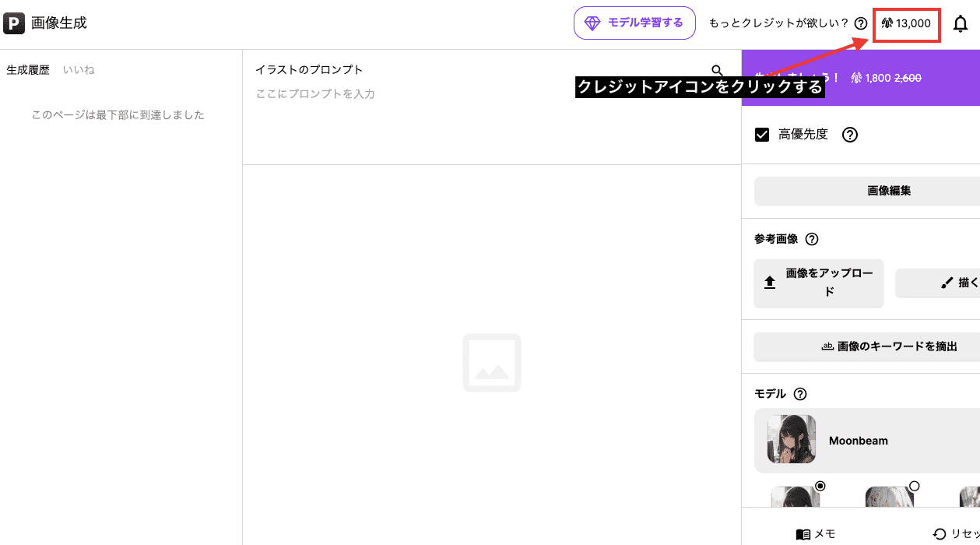Screen dimensions: 980x545
Task: Open the メモ button at bottom
Action: tap(816, 534)
